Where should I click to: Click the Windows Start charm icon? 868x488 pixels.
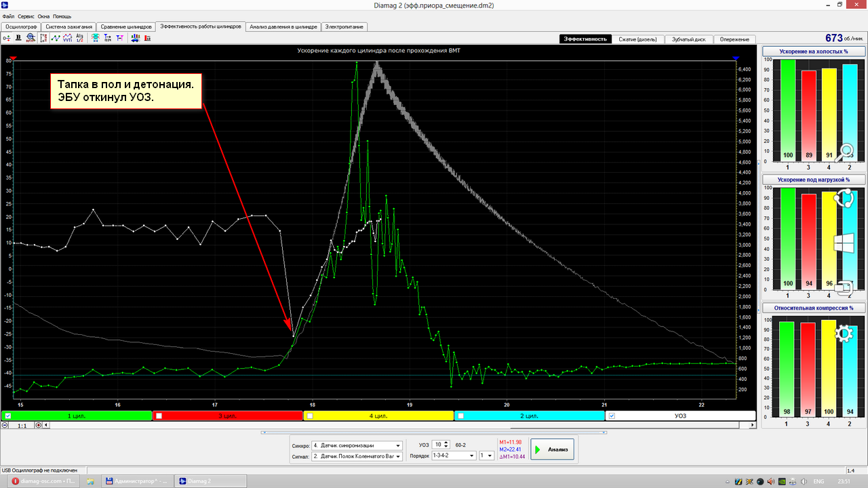pyautogui.click(x=845, y=243)
